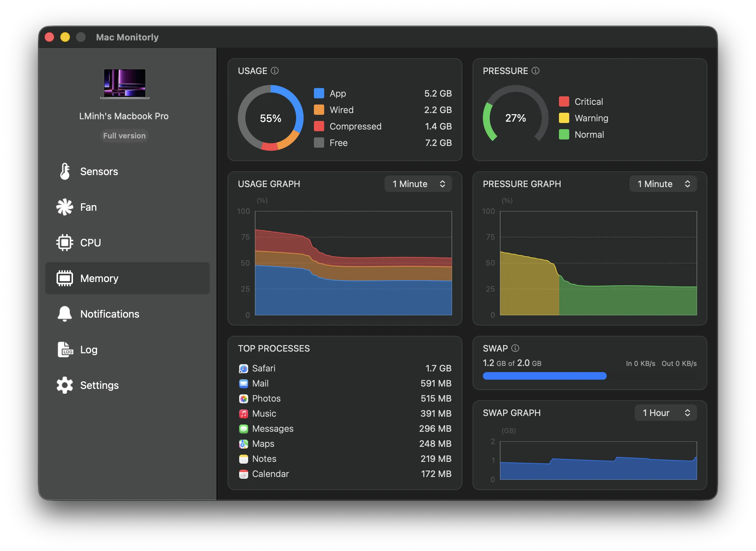Click the orange Wired color swatch

(319, 110)
